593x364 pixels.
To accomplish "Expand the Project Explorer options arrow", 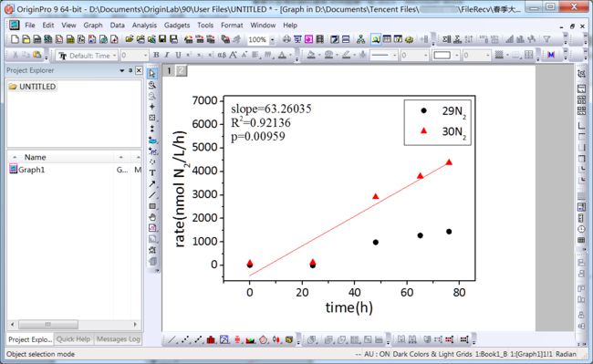I will click(x=121, y=70).
